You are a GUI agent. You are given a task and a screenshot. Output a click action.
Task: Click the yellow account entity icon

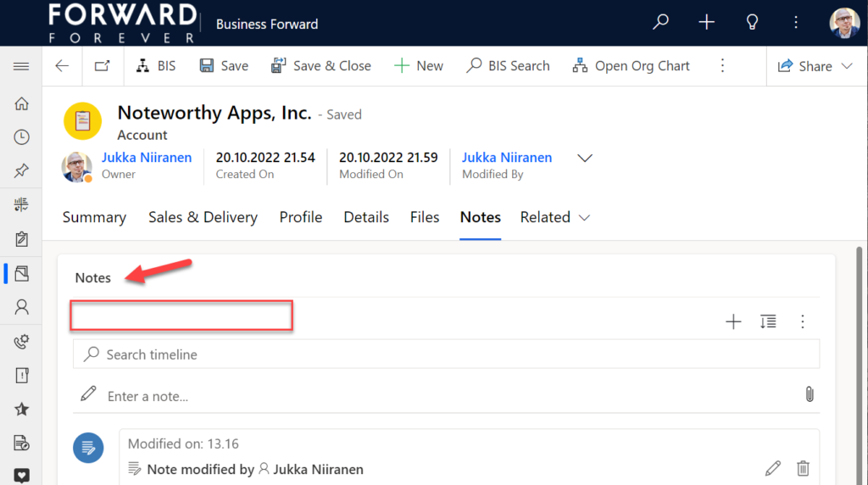pyautogui.click(x=82, y=120)
